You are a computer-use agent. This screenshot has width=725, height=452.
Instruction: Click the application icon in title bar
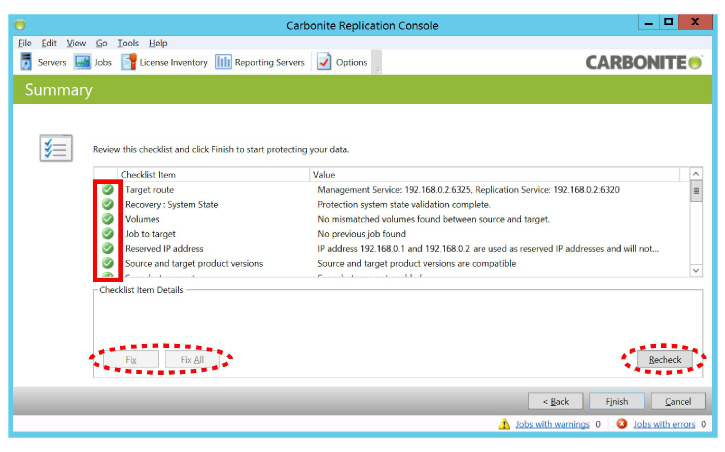(x=19, y=24)
